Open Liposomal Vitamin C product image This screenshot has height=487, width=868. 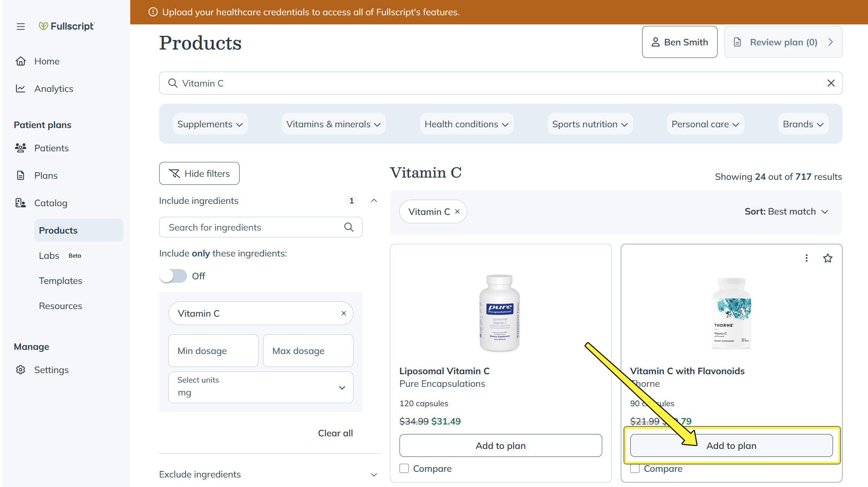(500, 312)
